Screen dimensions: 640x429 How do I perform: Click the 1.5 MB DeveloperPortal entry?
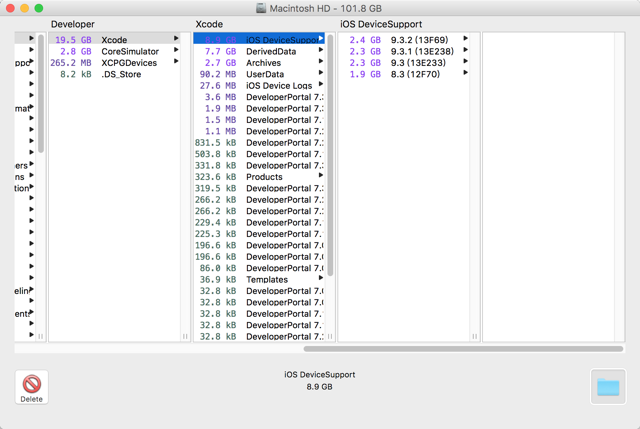click(259, 120)
